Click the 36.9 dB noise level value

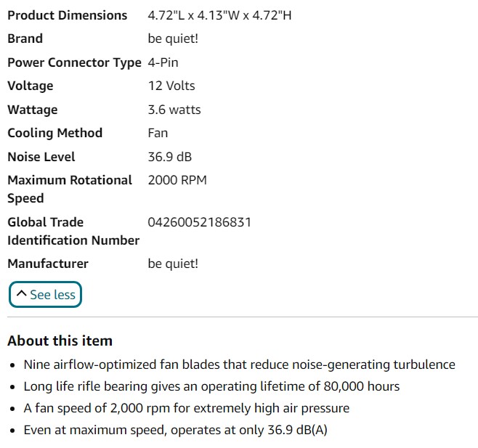point(170,157)
